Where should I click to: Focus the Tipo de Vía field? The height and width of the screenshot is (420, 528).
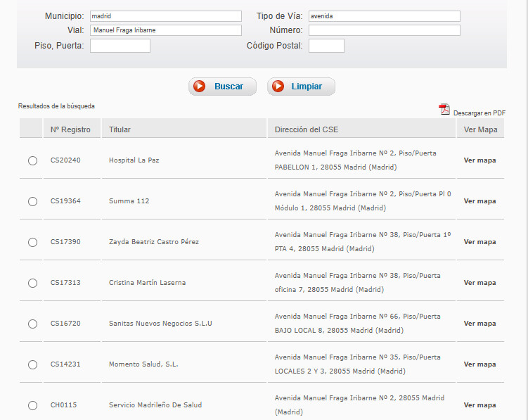click(x=384, y=16)
